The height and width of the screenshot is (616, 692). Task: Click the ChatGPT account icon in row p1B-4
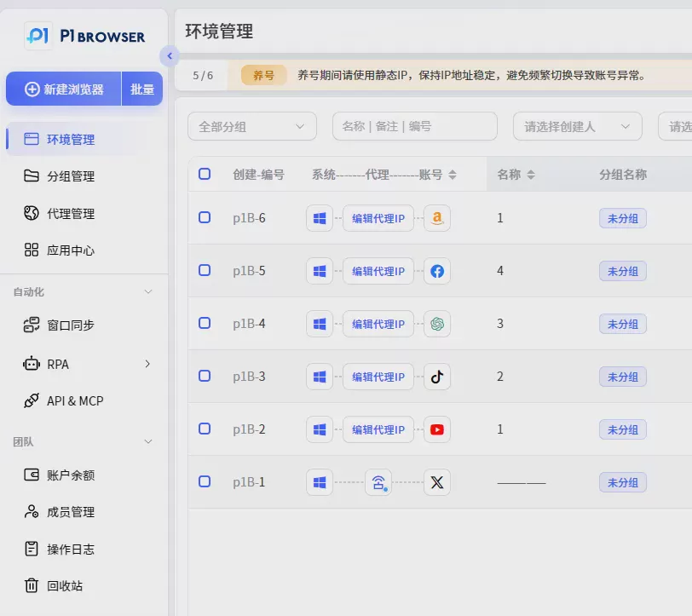[x=437, y=324]
